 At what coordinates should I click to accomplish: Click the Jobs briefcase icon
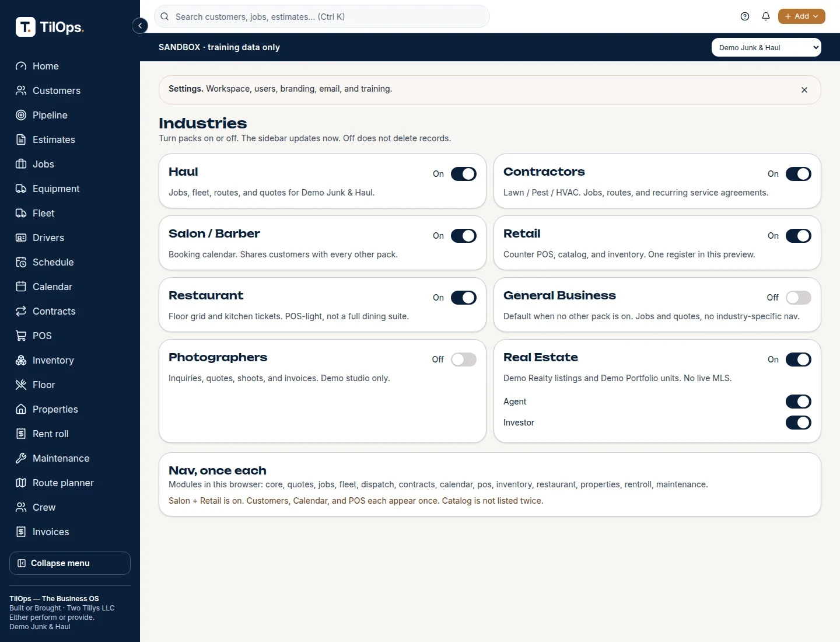(21, 164)
